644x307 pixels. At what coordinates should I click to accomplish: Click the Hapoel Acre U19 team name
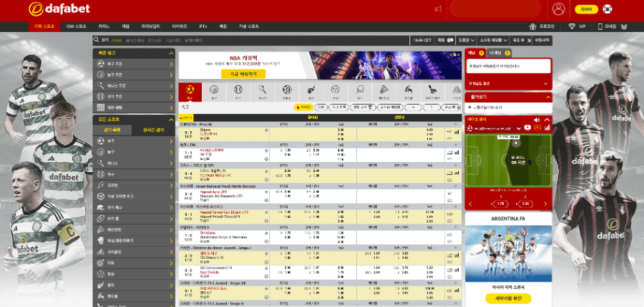(213, 191)
